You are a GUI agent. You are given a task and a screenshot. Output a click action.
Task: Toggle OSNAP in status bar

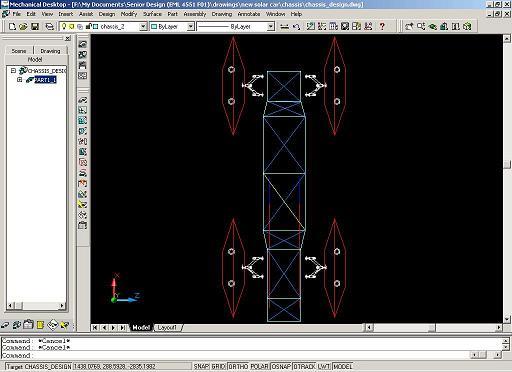click(281, 366)
